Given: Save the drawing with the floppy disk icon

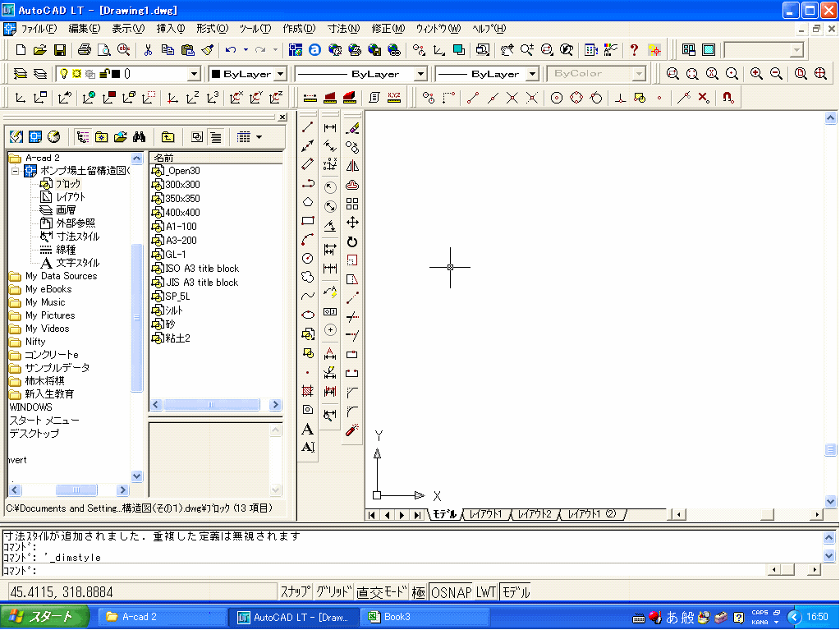Looking at the screenshot, I should point(60,50).
